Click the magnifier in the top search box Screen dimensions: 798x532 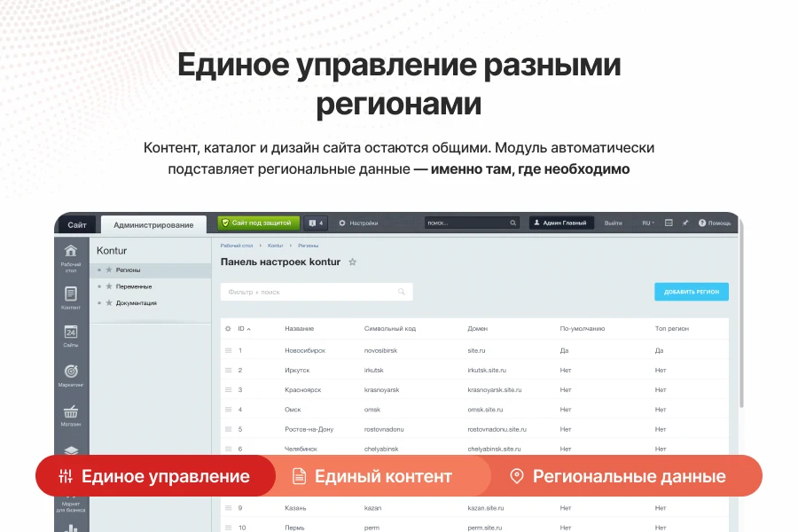point(513,223)
